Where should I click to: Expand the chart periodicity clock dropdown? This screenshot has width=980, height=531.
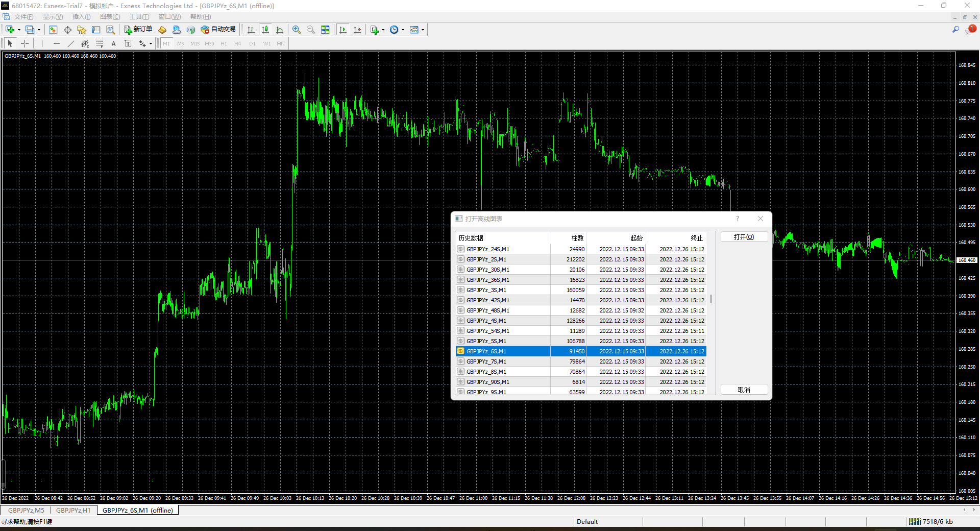(403, 30)
